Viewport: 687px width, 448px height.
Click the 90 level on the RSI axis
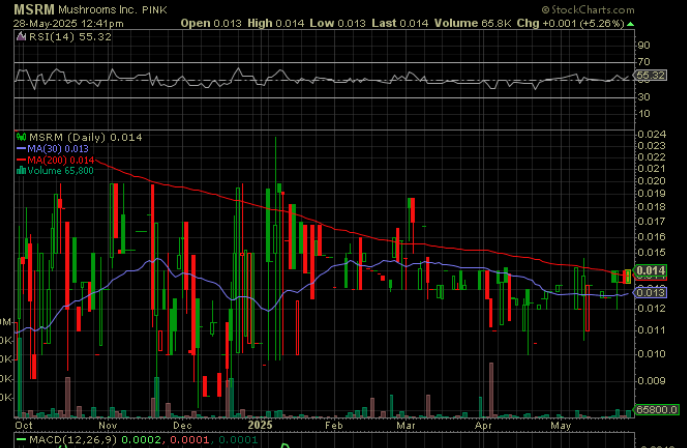(x=644, y=45)
